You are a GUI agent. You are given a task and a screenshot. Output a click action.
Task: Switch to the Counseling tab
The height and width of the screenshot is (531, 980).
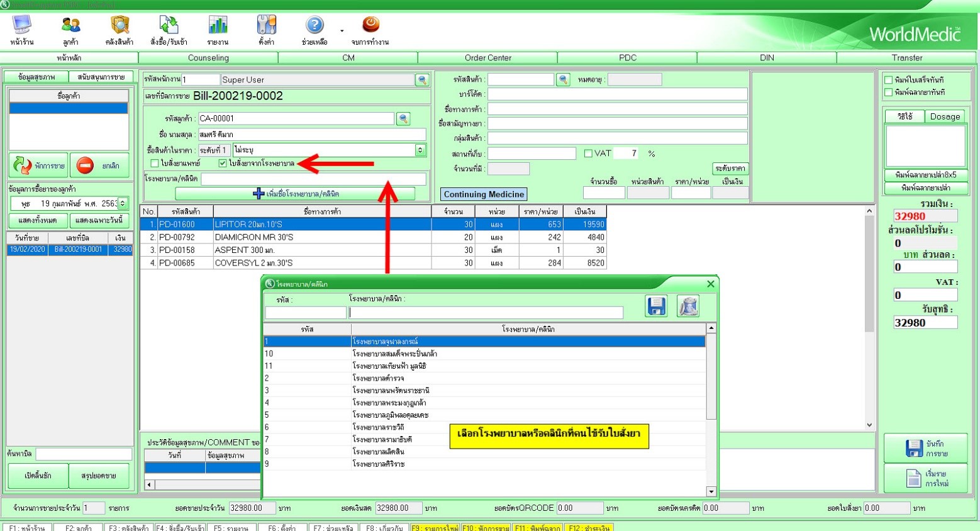(208, 58)
